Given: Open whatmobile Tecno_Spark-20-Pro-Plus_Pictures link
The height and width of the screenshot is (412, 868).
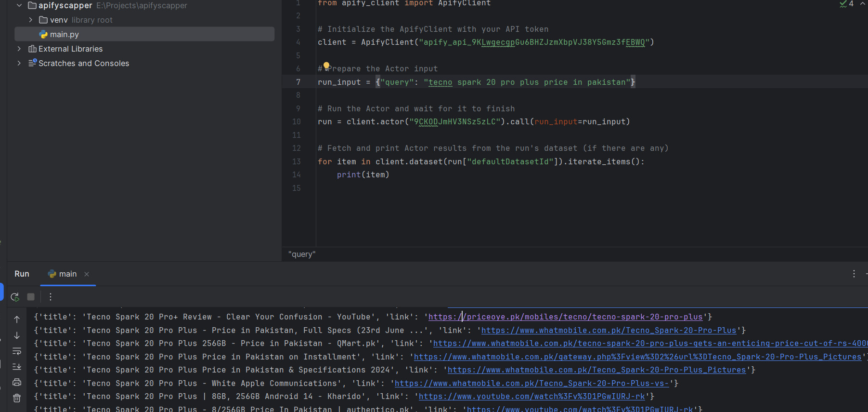Looking at the screenshot, I should coord(596,370).
